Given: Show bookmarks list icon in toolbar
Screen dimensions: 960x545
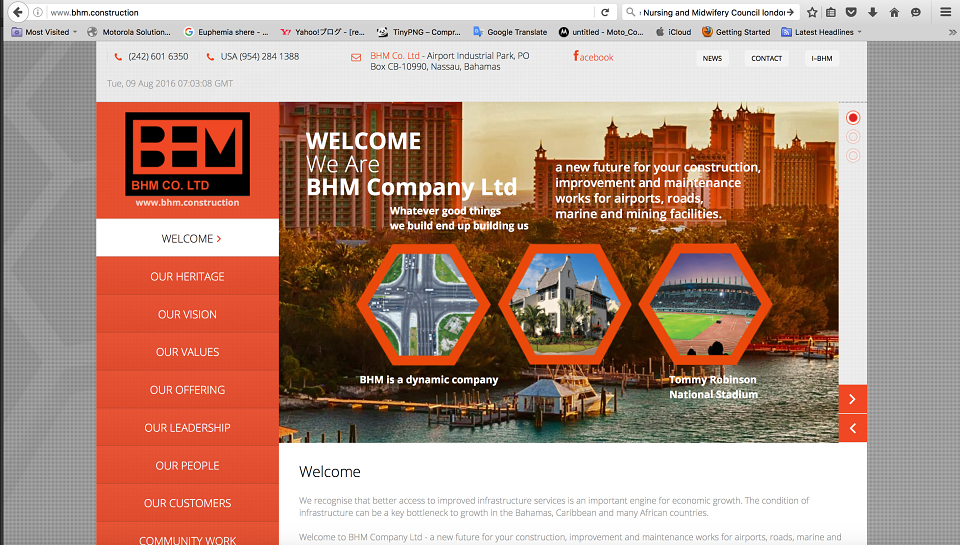Looking at the screenshot, I should point(831,12).
